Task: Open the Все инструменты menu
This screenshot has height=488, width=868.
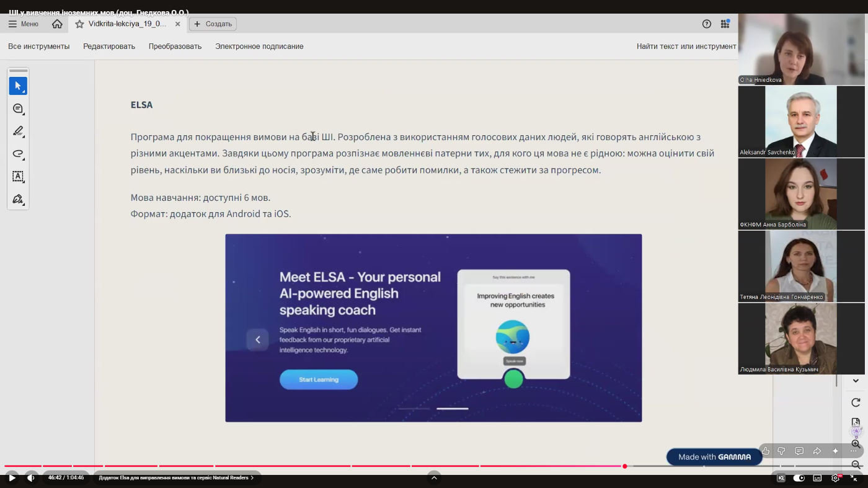Action: (x=39, y=47)
